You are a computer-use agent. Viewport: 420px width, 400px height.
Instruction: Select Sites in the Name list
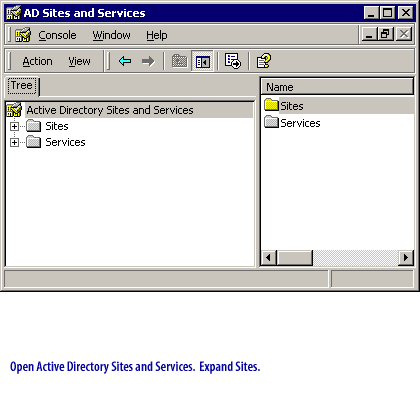292,106
